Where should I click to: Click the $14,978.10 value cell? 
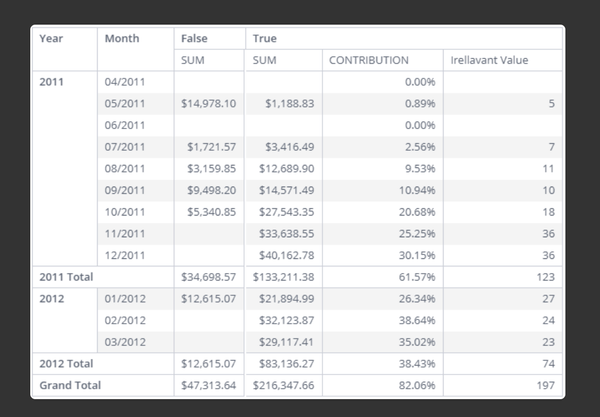[x=208, y=103]
